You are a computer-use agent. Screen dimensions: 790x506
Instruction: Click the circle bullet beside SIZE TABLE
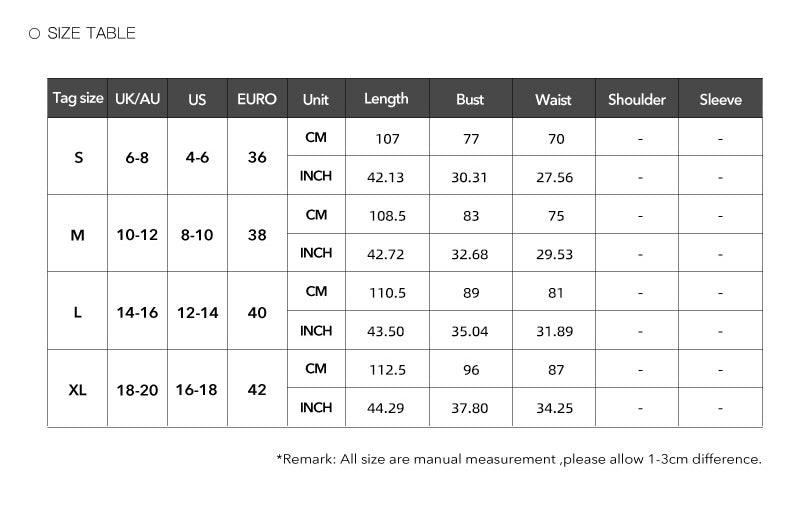tap(34, 34)
